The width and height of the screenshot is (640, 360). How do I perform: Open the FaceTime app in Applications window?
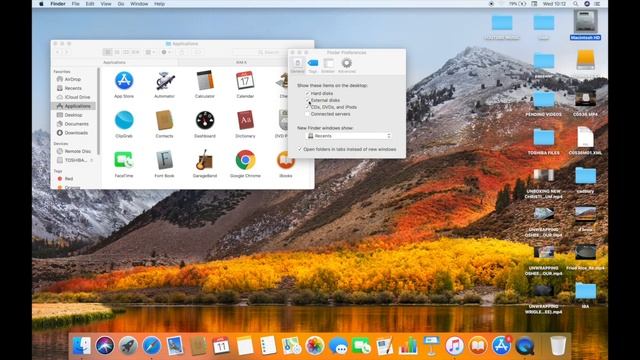124,160
